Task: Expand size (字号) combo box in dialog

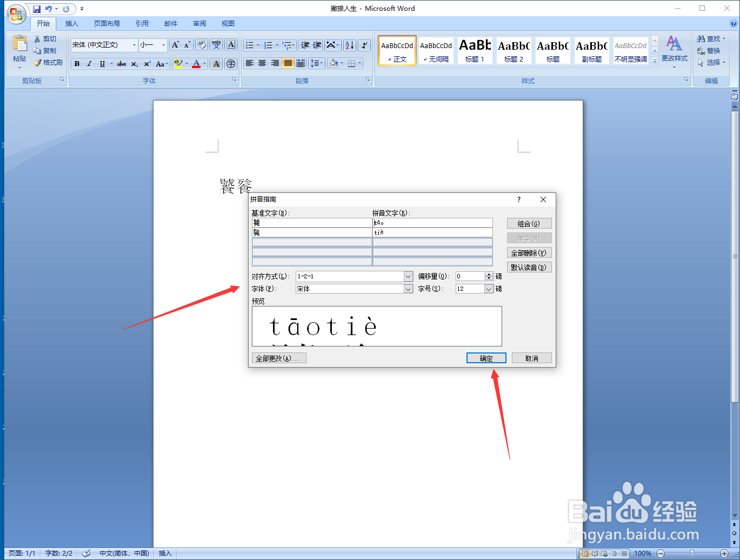Action: (489, 289)
